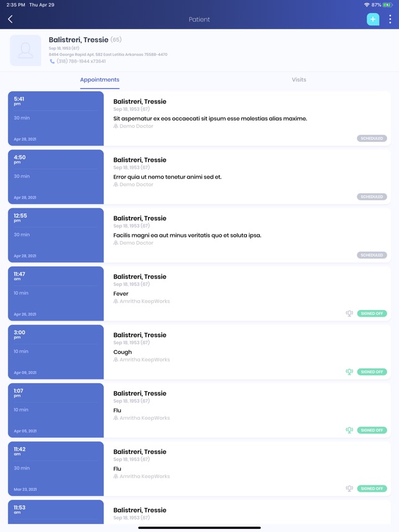Viewport: 399px width, 532px height.
Task: Tap doctor icon beside Demo Doctor, 5:41 pm
Action: (116, 126)
